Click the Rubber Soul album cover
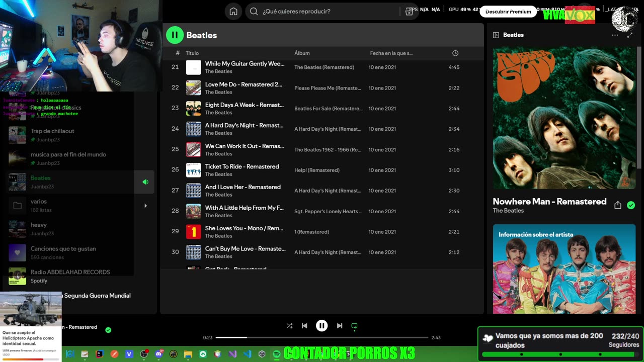 [x=564, y=118]
